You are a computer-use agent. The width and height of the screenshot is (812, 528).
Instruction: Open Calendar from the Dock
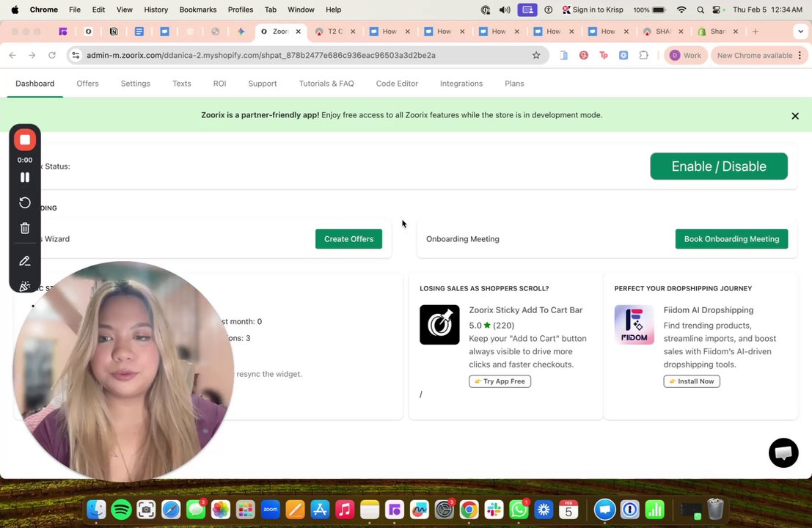tap(568, 510)
